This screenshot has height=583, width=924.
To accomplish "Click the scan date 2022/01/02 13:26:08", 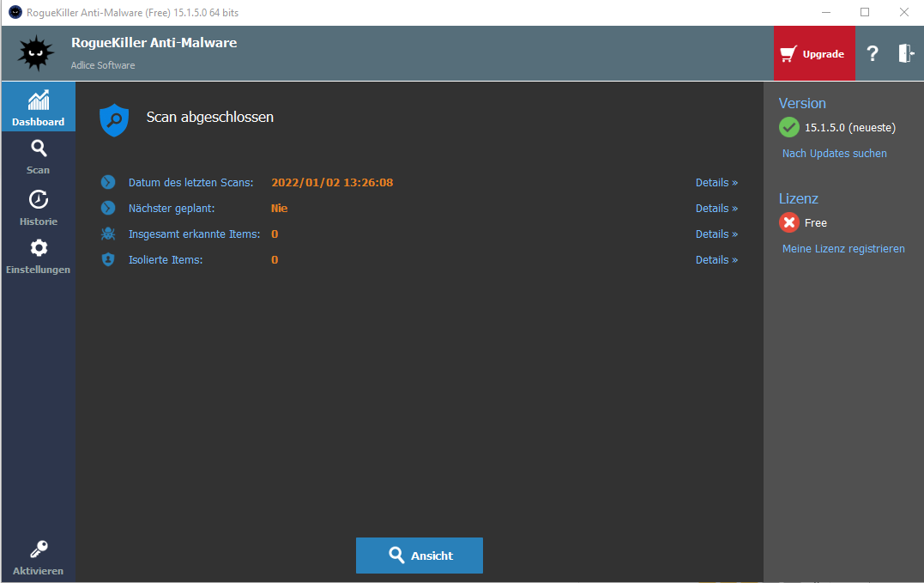I will (x=332, y=183).
